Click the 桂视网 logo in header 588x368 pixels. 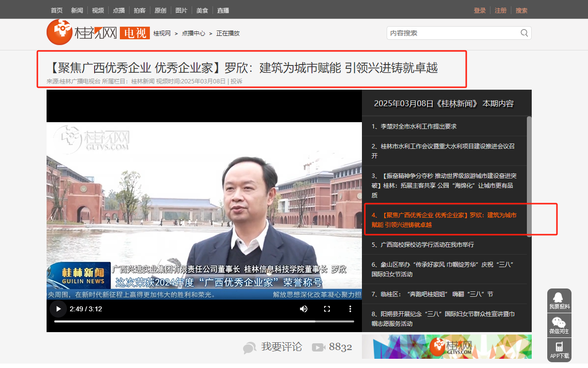pos(82,32)
